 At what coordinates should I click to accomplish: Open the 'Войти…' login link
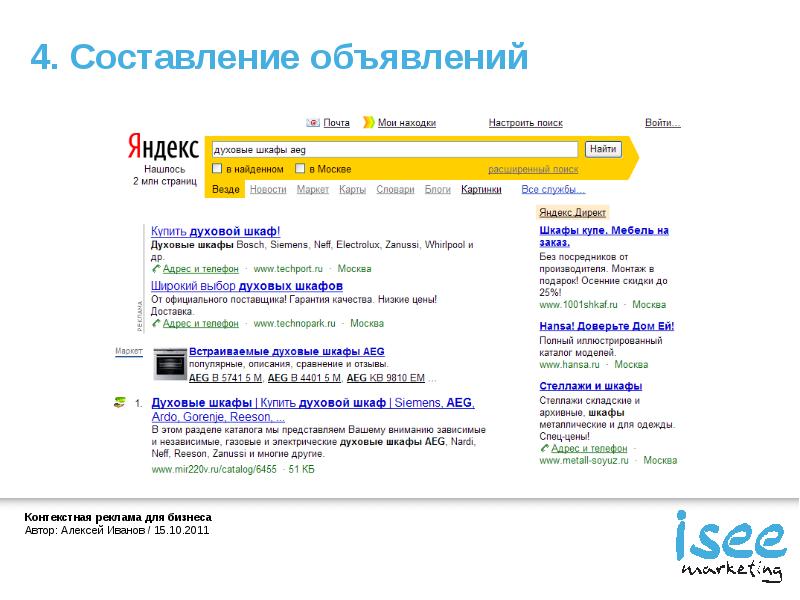[662, 123]
